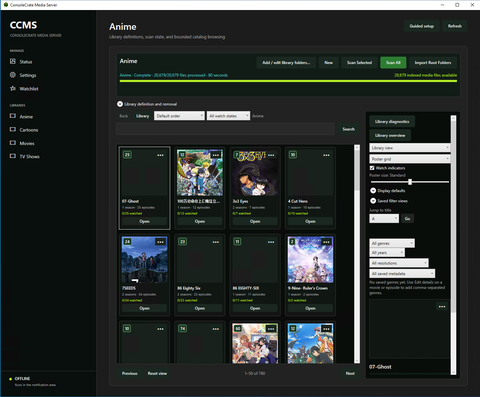480x397 pixels.
Task: Expand the Display defaults section
Action: (373, 191)
